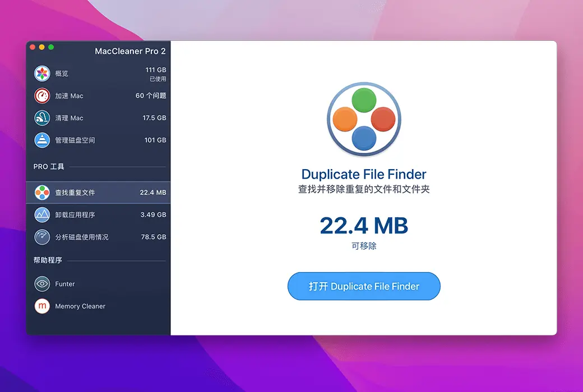Click the 60 个问题 count
583x392 pixels.
[151, 96]
